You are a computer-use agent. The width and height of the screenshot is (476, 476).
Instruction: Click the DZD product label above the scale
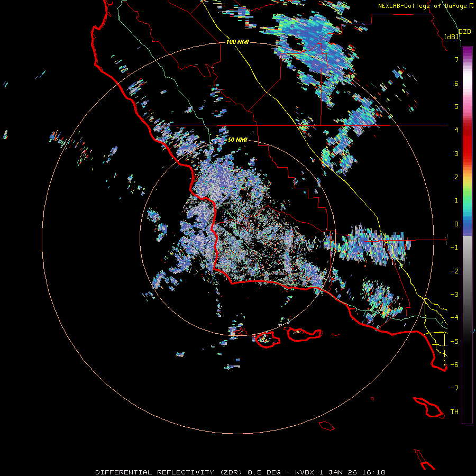(x=464, y=32)
